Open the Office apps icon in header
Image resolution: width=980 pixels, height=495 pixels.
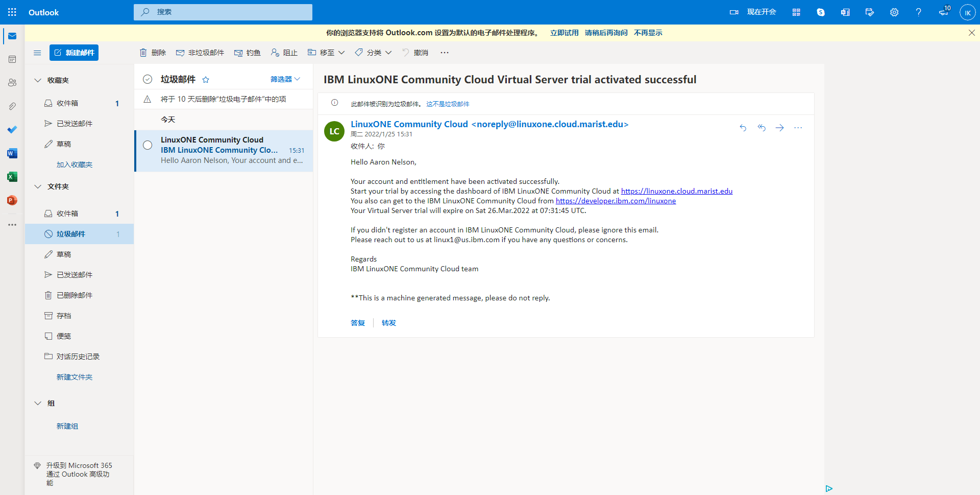point(845,12)
